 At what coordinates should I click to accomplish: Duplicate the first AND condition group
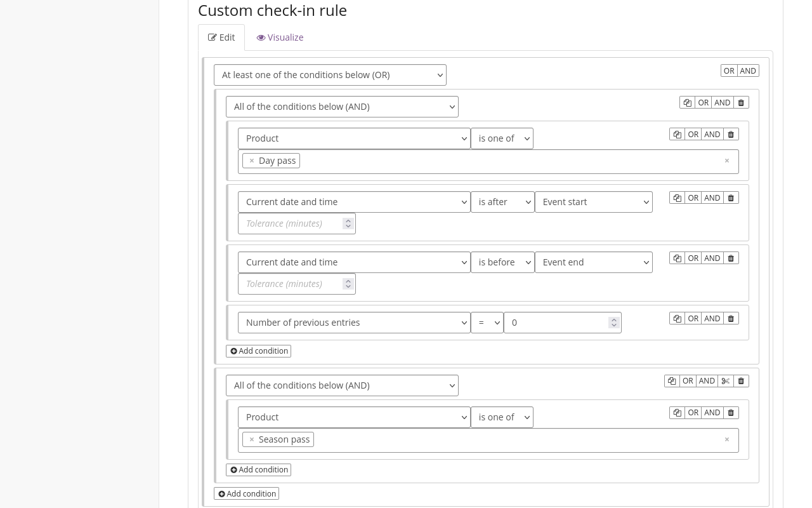click(x=687, y=103)
